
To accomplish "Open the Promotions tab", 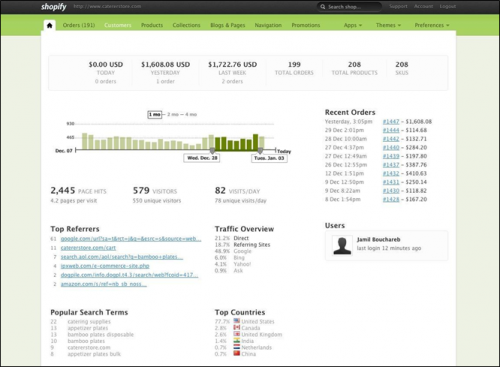I will point(306,25).
